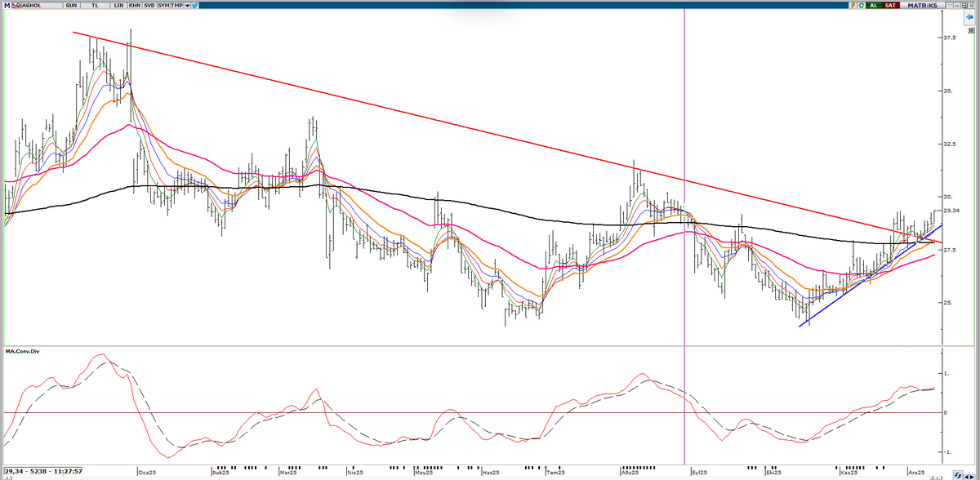The width and height of the screenshot is (980, 480).
Task: Click the 32.5 price axis label
Action: [951, 144]
